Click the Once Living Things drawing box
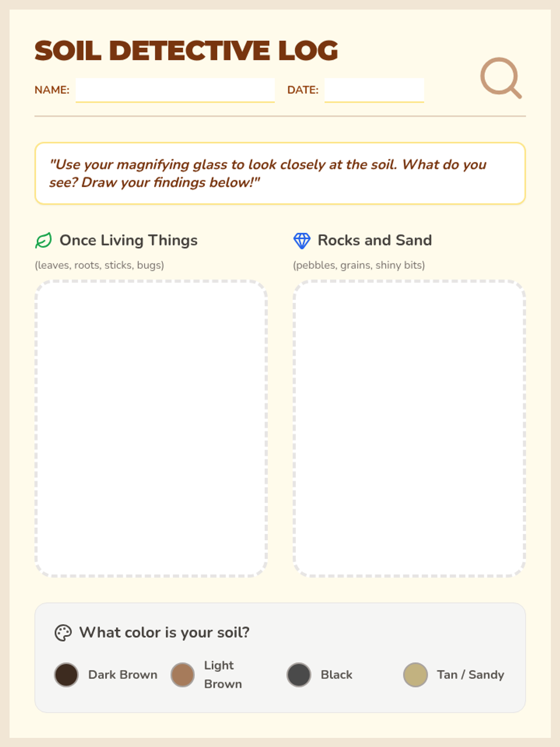The image size is (560, 747). pos(151,429)
